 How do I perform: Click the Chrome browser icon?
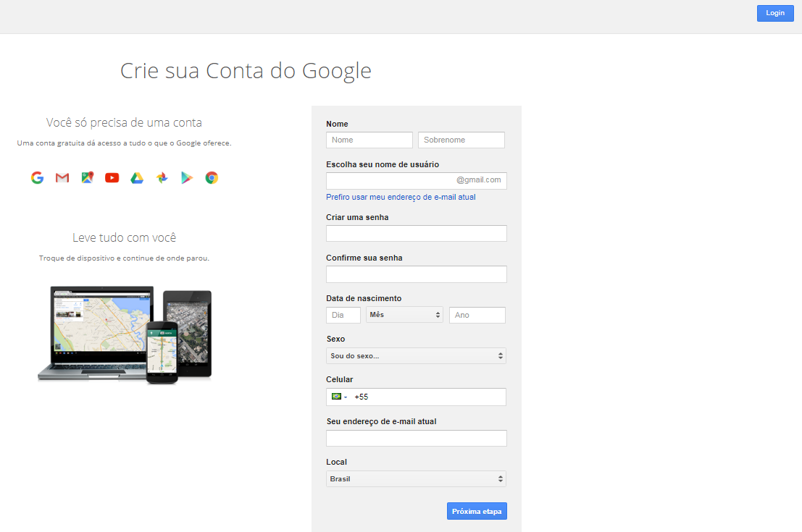click(212, 178)
